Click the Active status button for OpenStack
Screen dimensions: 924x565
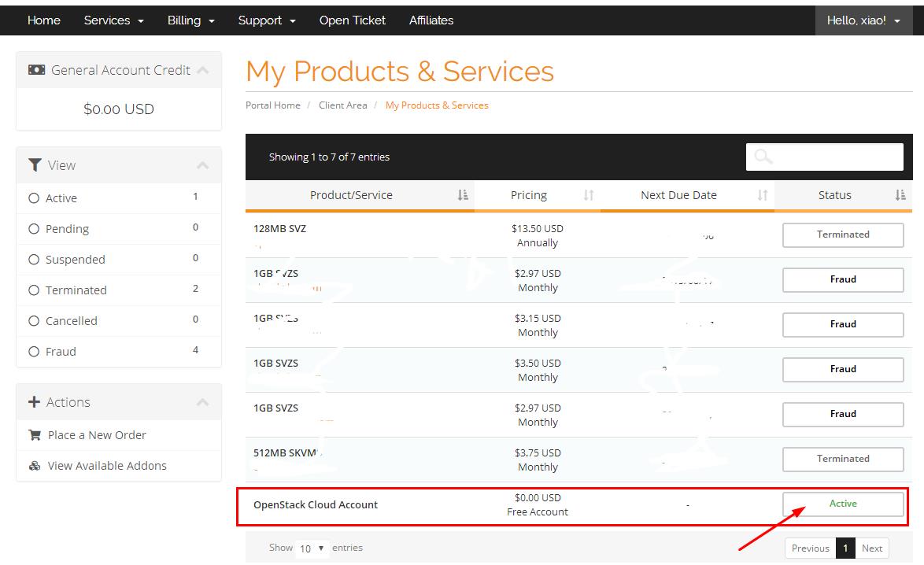(x=843, y=504)
